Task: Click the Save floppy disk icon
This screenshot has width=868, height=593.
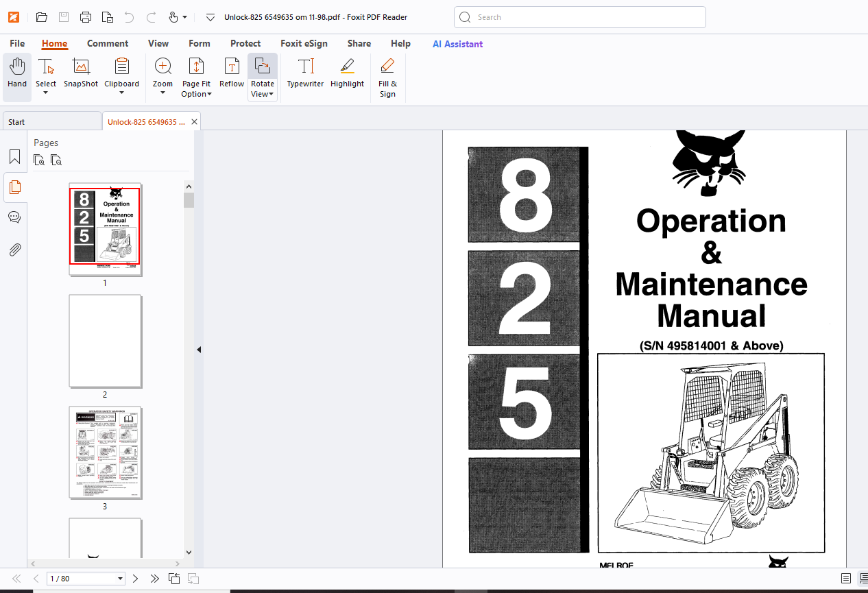Action: click(63, 17)
